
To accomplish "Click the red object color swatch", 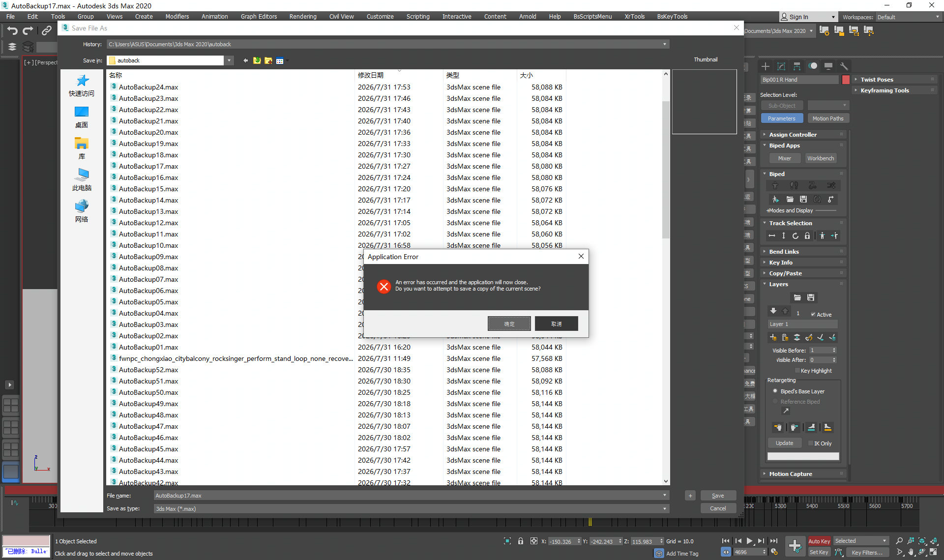I will point(846,80).
